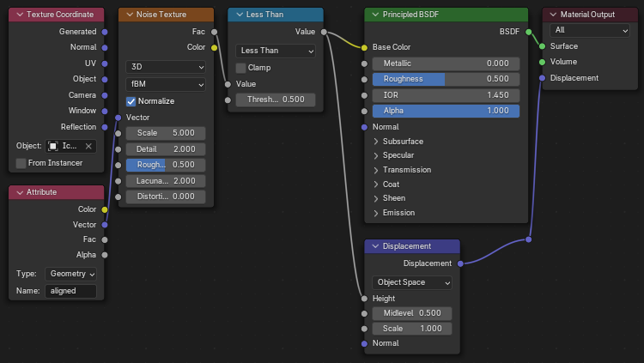Screen dimensions: 644x363
Task: Click the UV output socket
Action: (105, 64)
